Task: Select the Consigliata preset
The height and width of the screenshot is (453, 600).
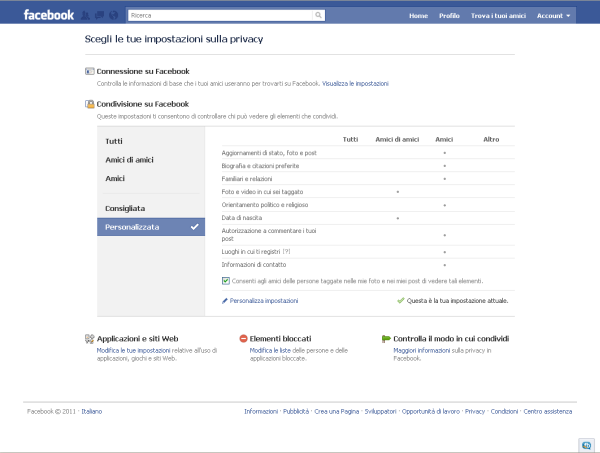Action: click(151, 209)
